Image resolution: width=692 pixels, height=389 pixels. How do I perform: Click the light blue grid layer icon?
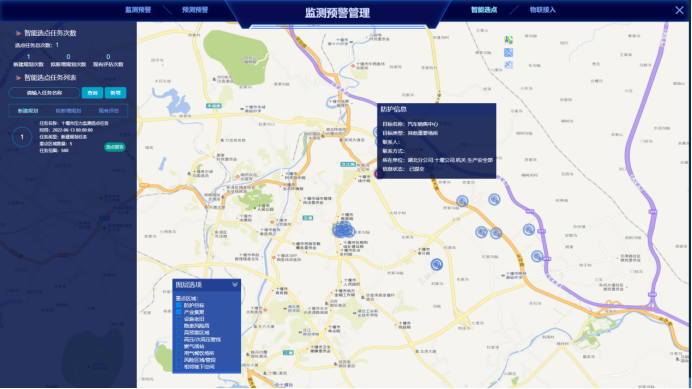click(x=508, y=65)
